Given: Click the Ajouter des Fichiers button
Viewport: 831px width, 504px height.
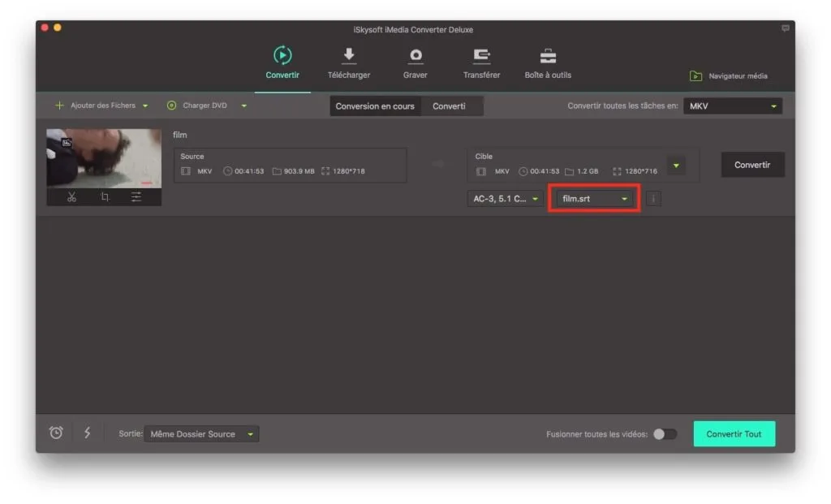Looking at the screenshot, I should [x=96, y=106].
